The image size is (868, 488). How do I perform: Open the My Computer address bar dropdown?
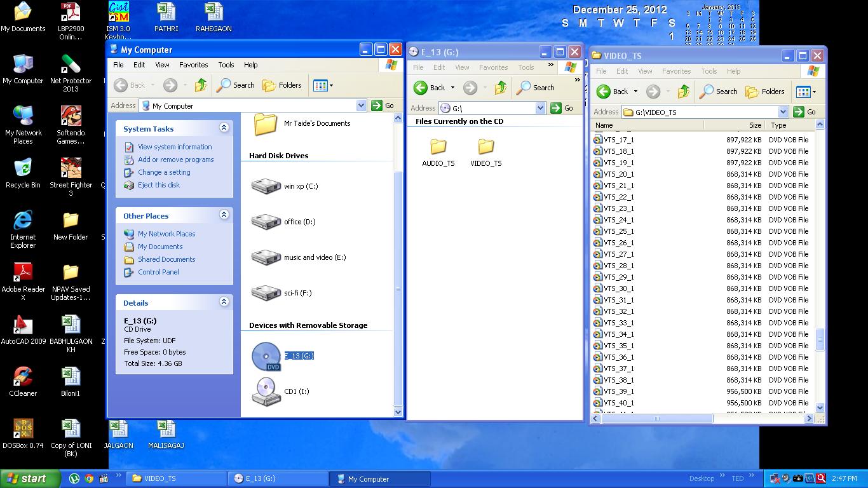(x=361, y=105)
